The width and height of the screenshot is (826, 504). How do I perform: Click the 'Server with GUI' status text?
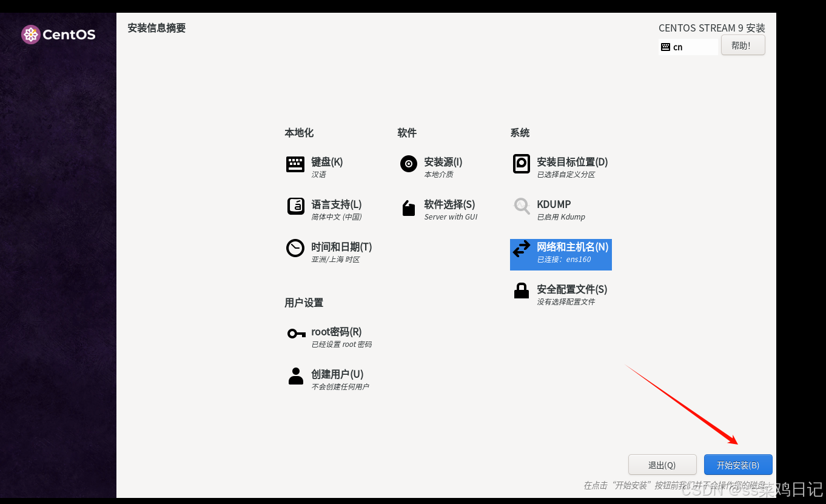click(451, 217)
